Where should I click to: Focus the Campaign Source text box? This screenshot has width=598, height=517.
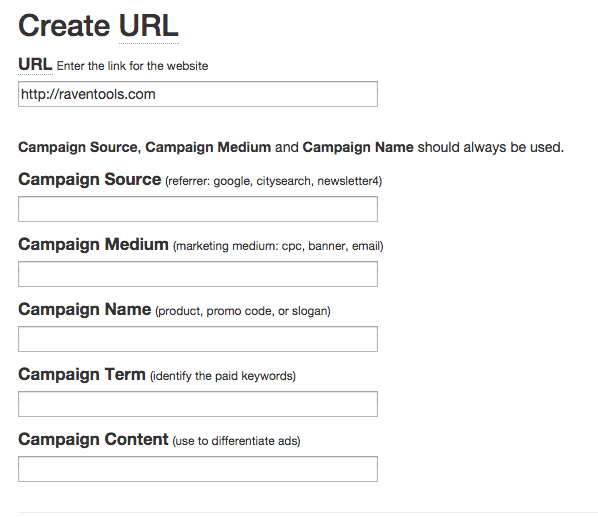[198, 209]
